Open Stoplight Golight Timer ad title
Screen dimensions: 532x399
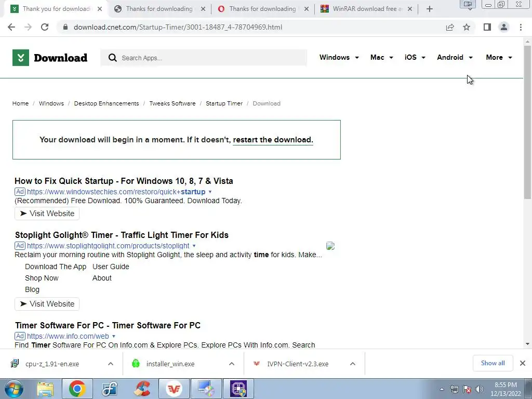pyautogui.click(x=122, y=235)
